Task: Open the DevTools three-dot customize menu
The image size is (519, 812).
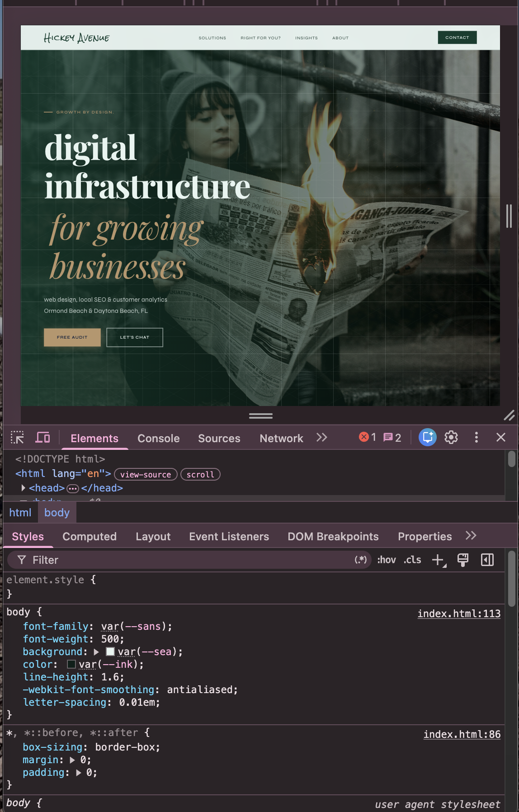Action: [476, 437]
